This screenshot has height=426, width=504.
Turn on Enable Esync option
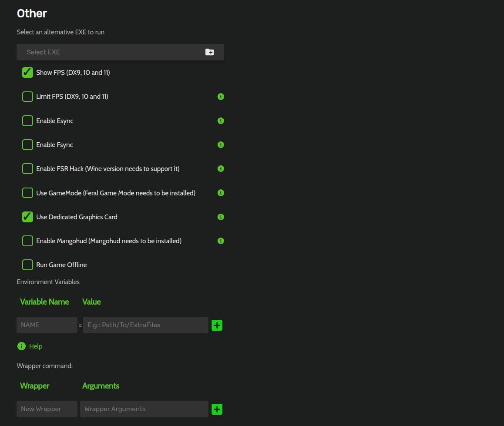[x=27, y=121]
